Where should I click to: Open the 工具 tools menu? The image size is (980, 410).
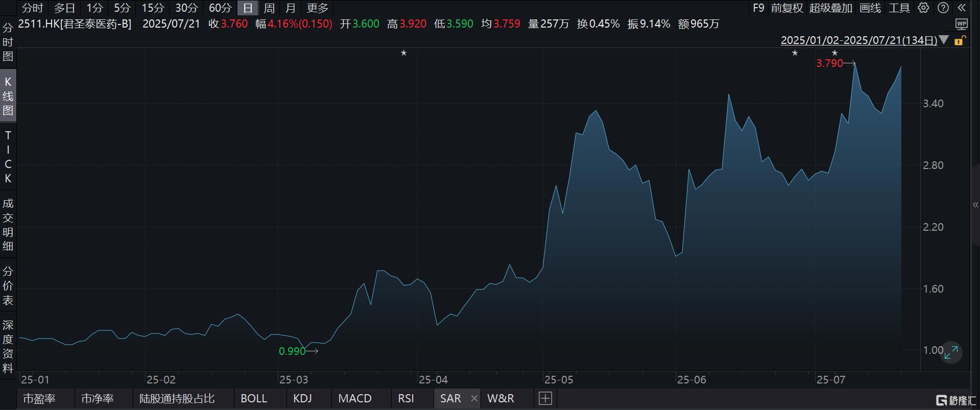[x=899, y=8]
